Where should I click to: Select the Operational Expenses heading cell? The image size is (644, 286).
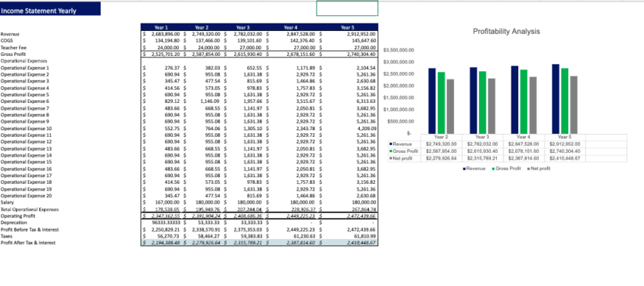click(x=23, y=61)
